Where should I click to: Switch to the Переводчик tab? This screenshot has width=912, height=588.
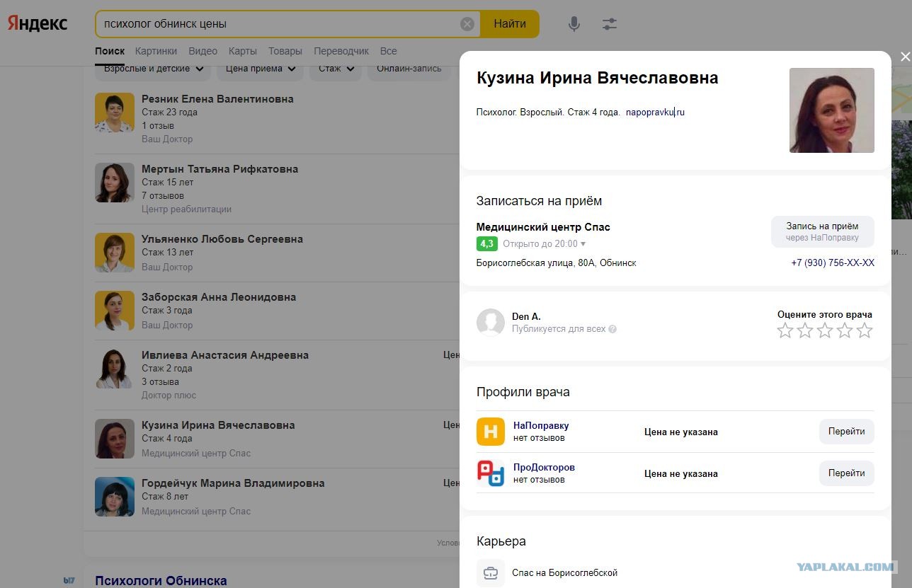tap(341, 51)
